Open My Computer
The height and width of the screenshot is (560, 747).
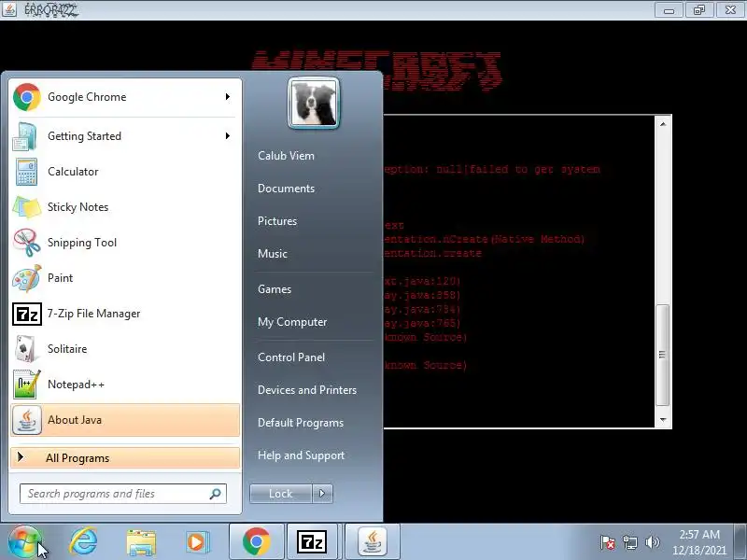point(292,322)
